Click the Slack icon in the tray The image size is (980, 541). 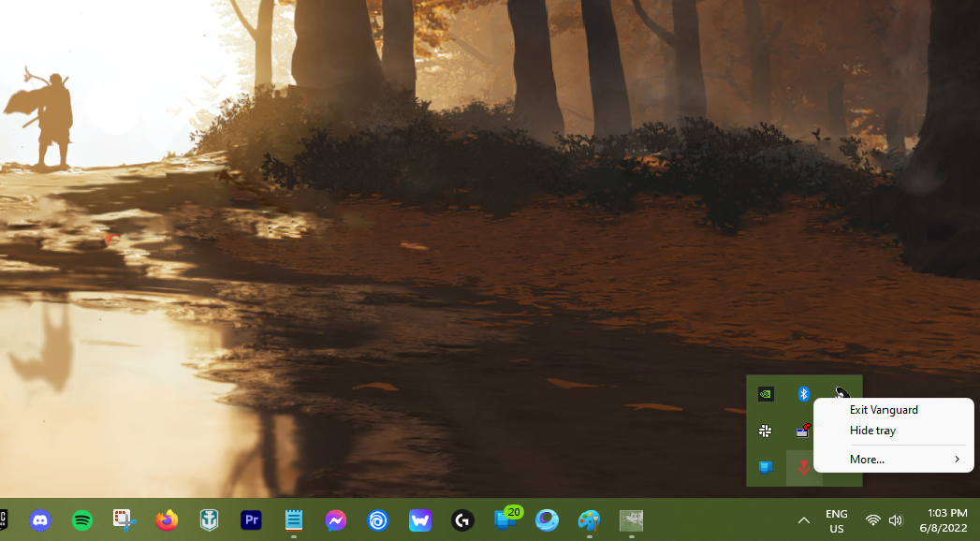(766, 431)
